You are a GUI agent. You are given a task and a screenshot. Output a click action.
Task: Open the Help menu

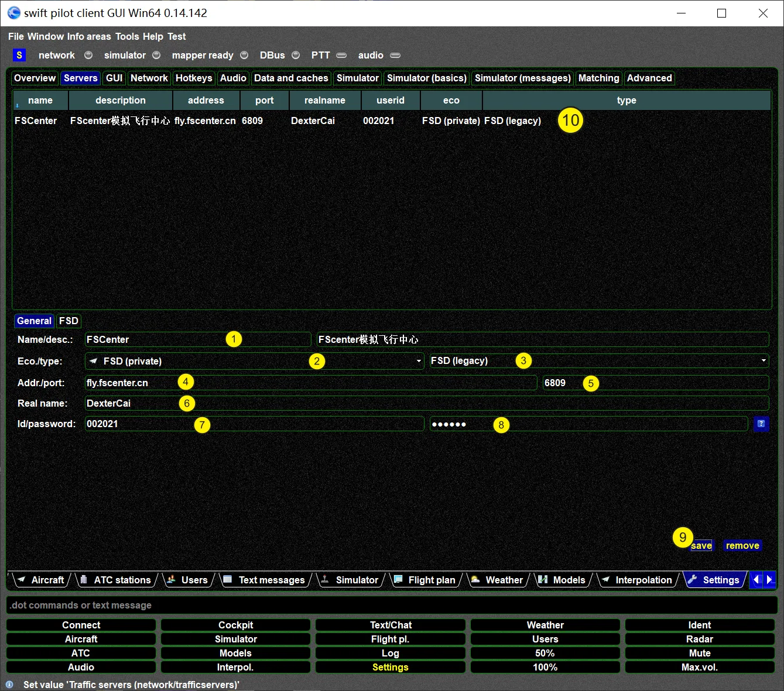tap(153, 36)
